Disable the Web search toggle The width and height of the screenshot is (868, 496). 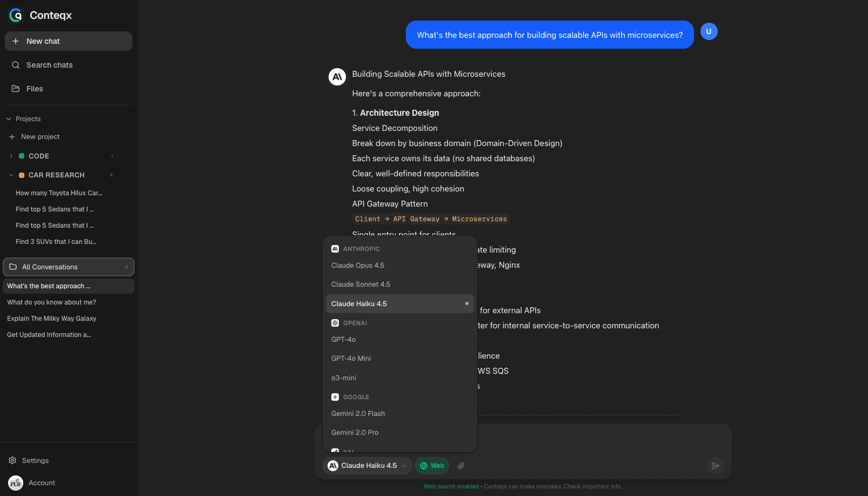point(432,466)
